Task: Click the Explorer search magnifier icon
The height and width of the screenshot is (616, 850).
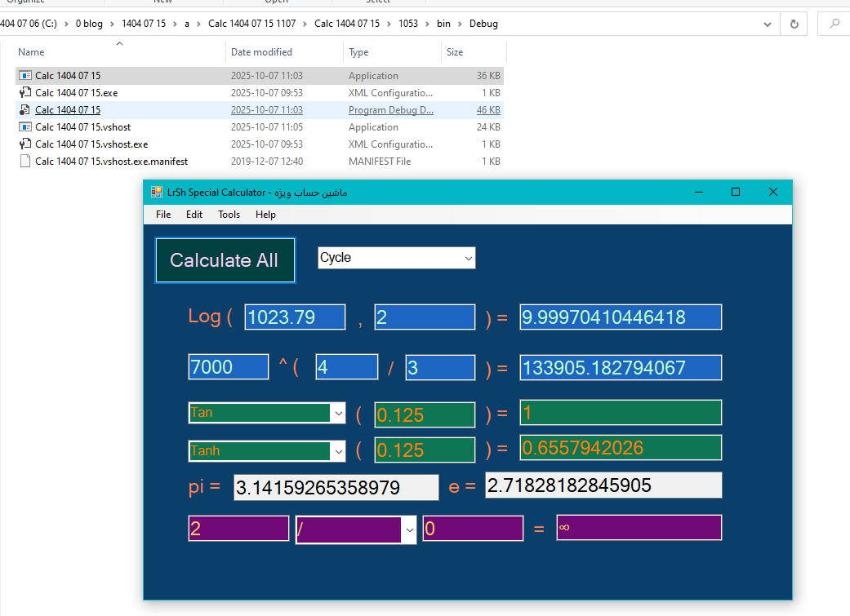Action: 834,24
